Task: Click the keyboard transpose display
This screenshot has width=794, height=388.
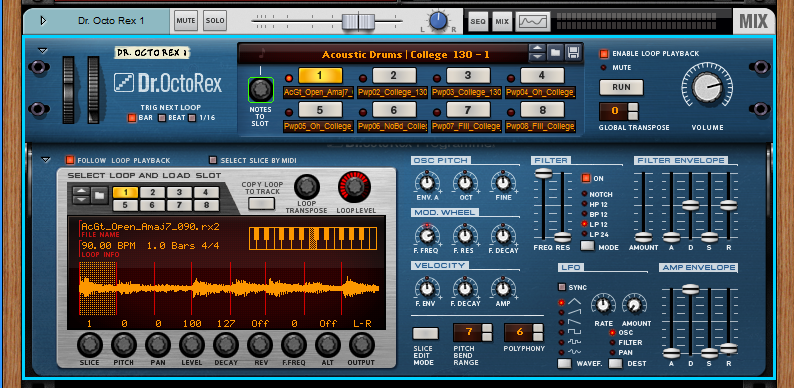Action: point(313,239)
